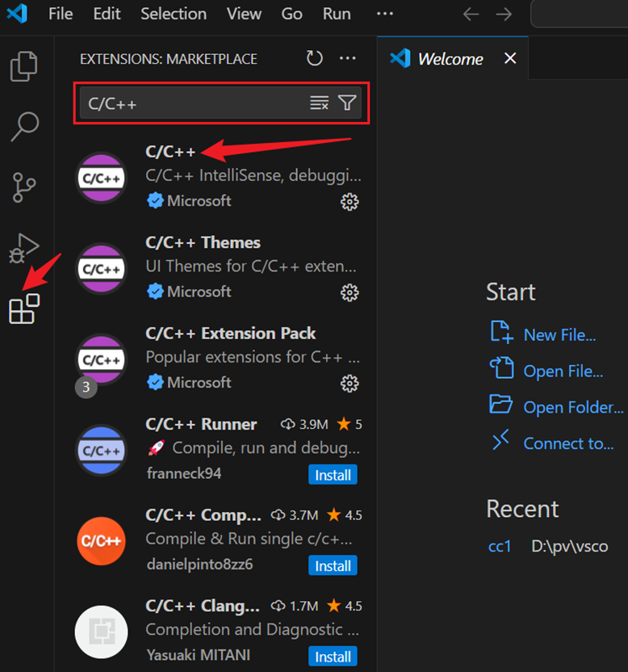The height and width of the screenshot is (672, 628).
Task: Click the New File link
Action: coord(559,334)
